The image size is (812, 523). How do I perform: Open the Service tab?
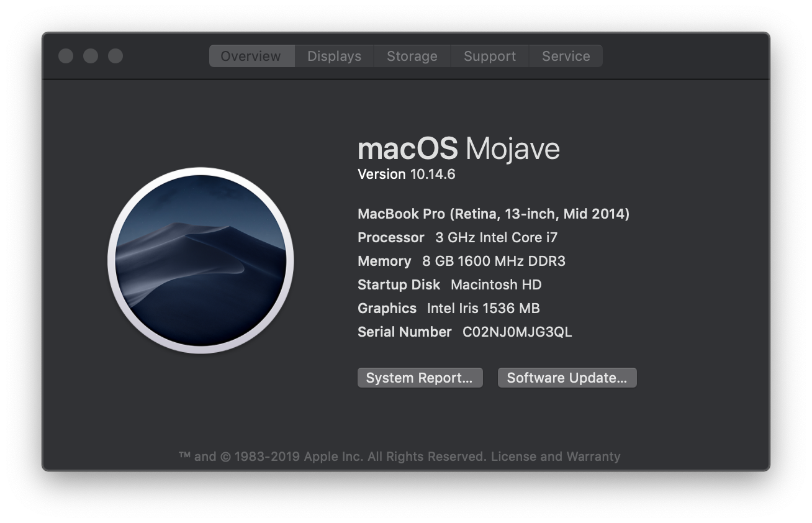[566, 56]
